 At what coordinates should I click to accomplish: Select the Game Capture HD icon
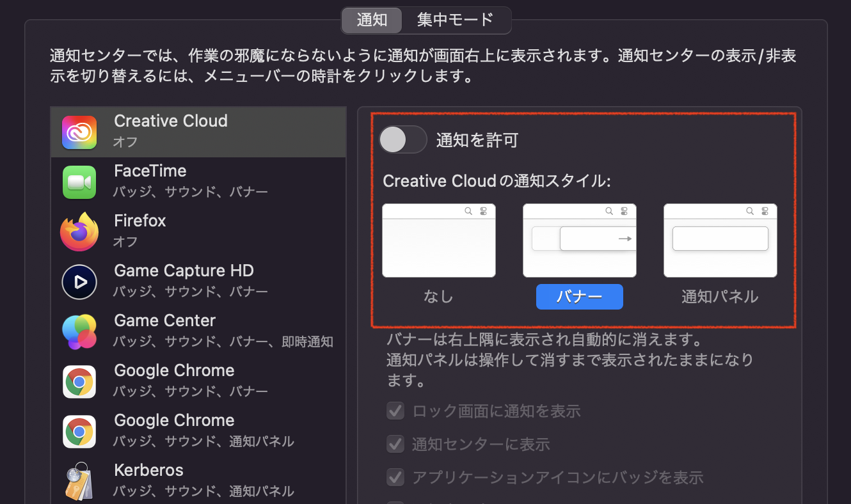point(79,282)
